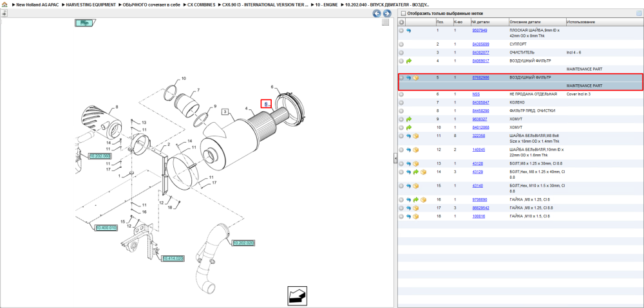Click the teal arrow tag above the diagram
Image resolution: width=644 pixels, height=308 pixels.
(84, 23)
